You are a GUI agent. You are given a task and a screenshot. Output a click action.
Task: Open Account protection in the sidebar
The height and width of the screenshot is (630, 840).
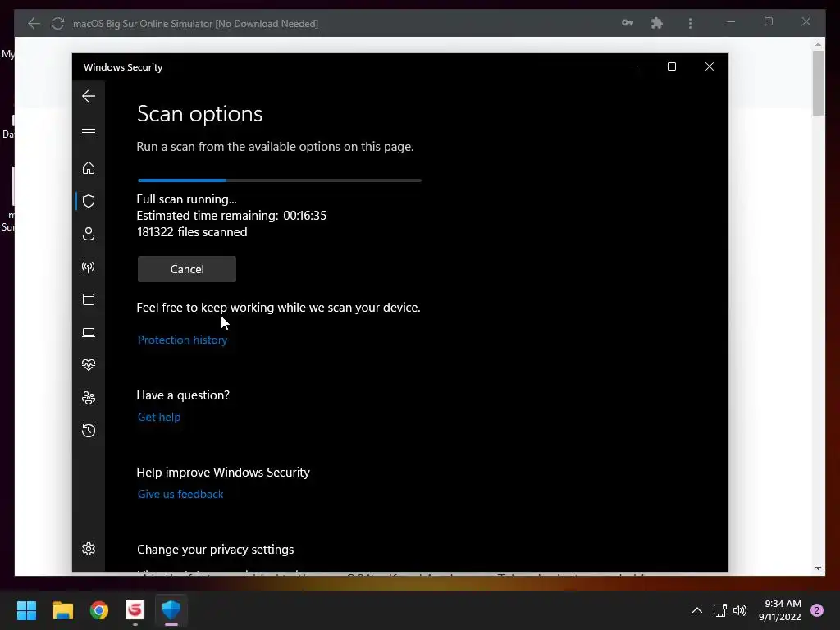pyautogui.click(x=89, y=234)
